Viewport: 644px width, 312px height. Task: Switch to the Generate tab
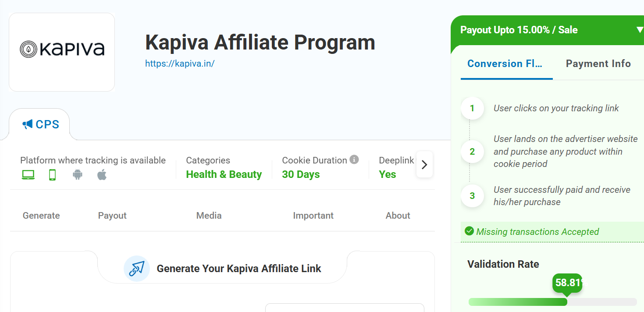[41, 216]
